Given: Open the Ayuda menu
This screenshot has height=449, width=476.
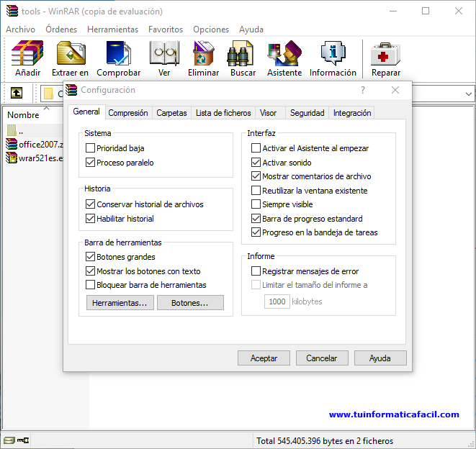Looking at the screenshot, I should pos(251,30).
